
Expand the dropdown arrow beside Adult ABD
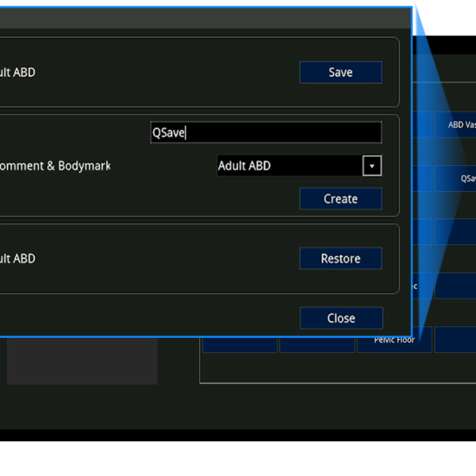tap(372, 166)
